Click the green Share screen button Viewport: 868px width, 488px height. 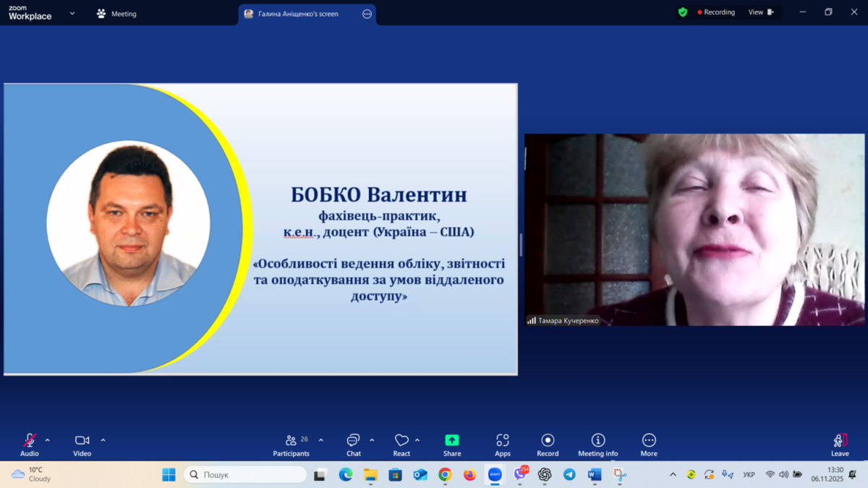click(452, 441)
